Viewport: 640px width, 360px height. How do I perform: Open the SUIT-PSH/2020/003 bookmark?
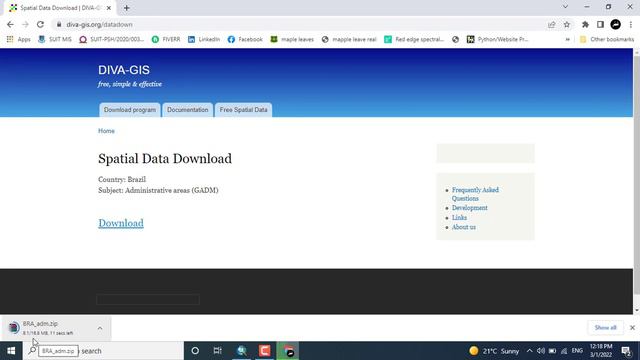pyautogui.click(x=112, y=39)
